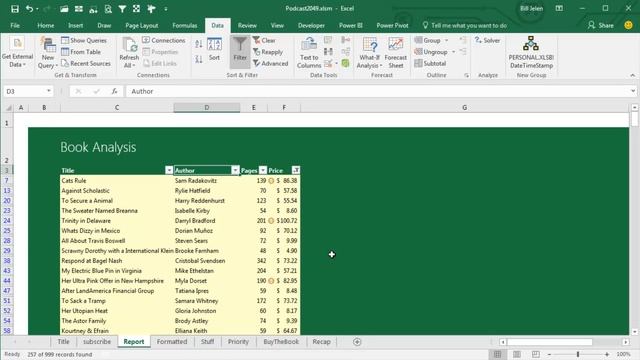Viewport: 640px width, 360px height.
Task: Switch to the Recap sheet tab
Action: [321, 342]
